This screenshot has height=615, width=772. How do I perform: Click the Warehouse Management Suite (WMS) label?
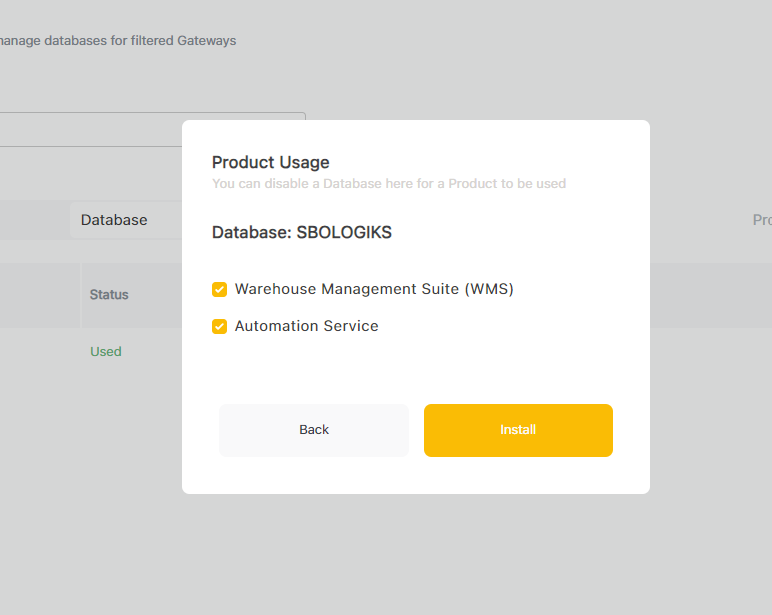coord(373,290)
